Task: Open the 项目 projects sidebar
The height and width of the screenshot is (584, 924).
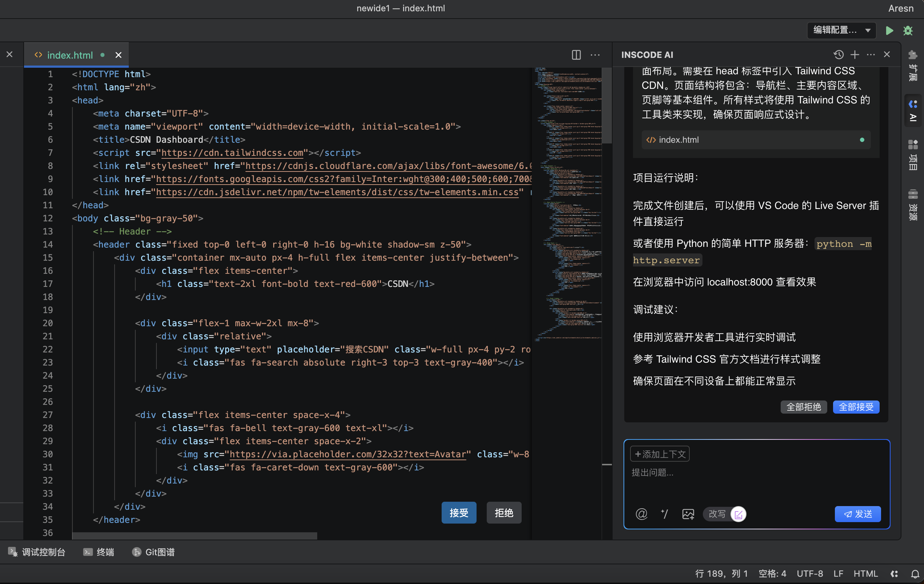Action: tap(912, 155)
